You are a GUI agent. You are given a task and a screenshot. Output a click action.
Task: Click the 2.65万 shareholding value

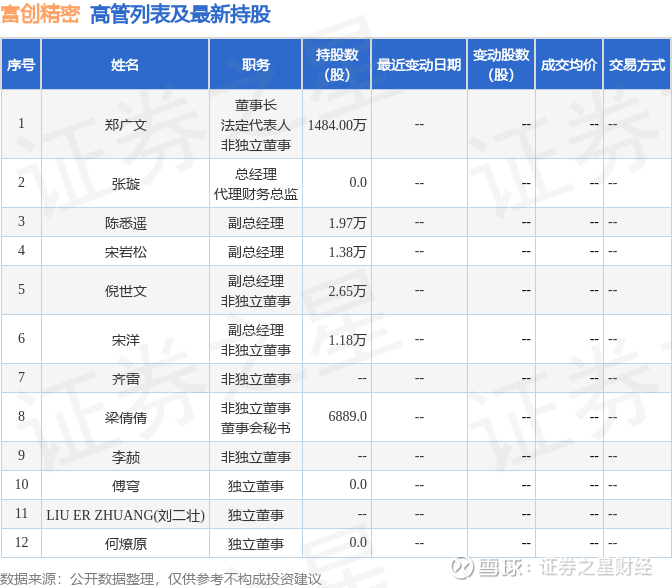[x=347, y=291]
